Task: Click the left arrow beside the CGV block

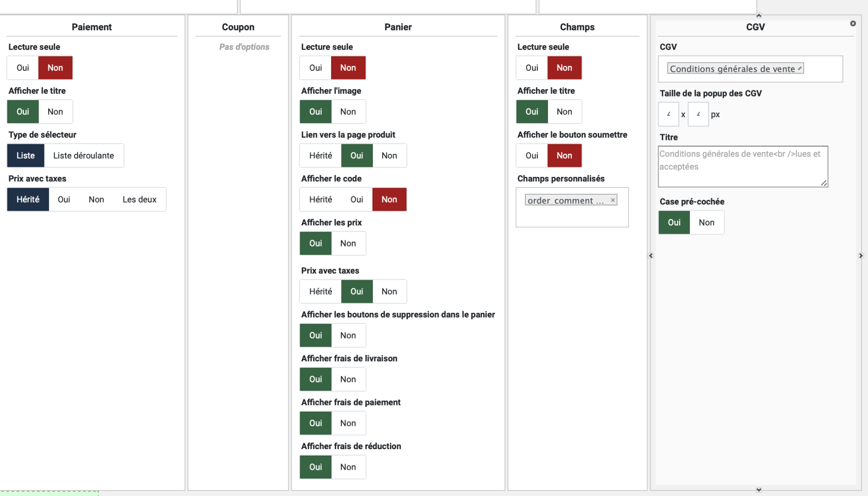Action: (651, 256)
